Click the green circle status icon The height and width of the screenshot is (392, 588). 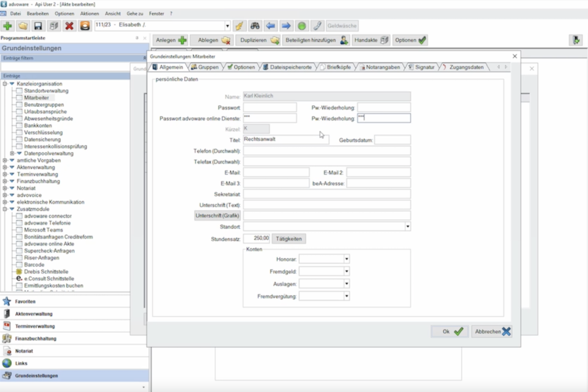click(x=302, y=26)
